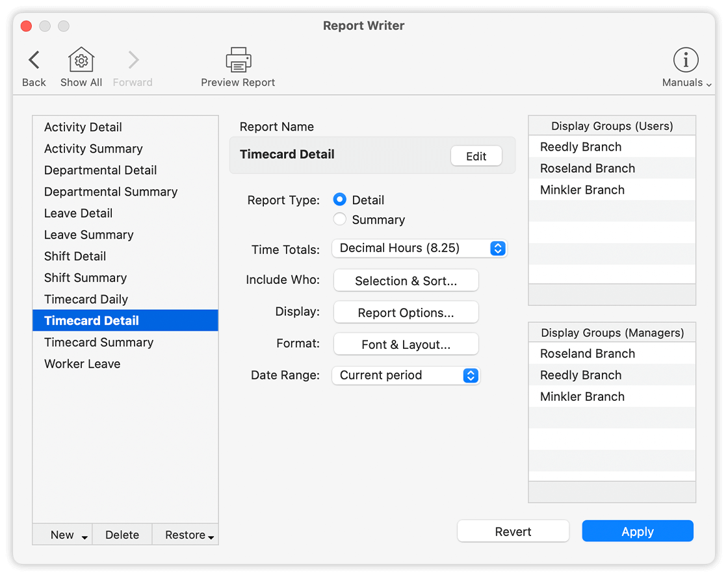
Task: Choose Worker Leave from the list
Action: coord(82,364)
